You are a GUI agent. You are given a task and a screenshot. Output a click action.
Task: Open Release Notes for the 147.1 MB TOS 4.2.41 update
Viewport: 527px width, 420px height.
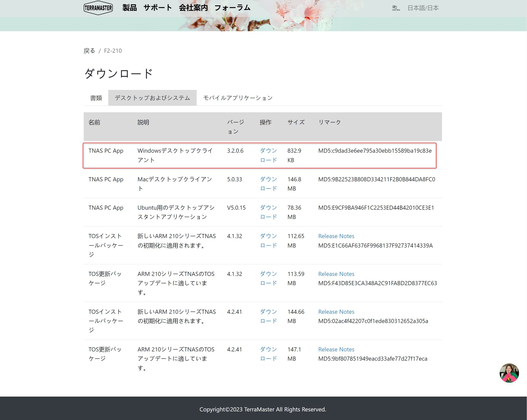tap(336, 349)
